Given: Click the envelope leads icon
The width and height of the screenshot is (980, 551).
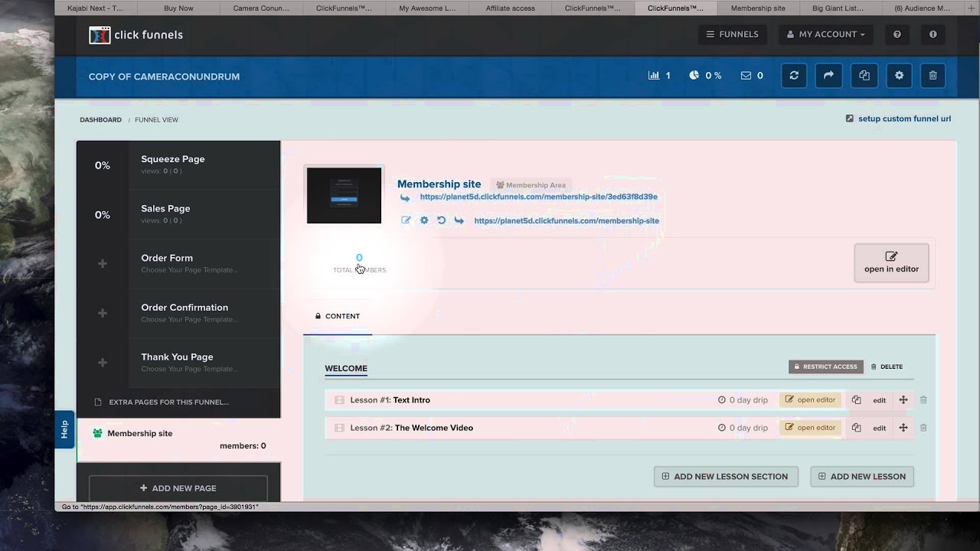Looking at the screenshot, I should pos(746,76).
